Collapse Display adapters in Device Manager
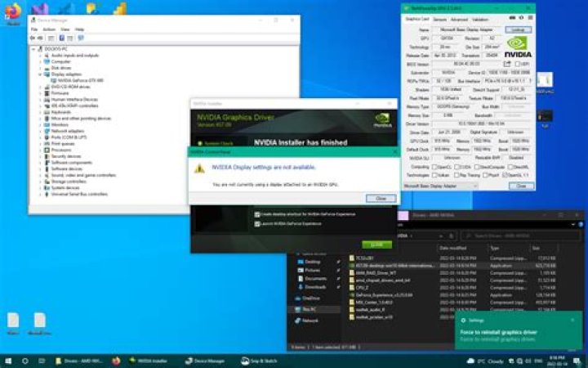This screenshot has width=588, height=368. pos(40,74)
